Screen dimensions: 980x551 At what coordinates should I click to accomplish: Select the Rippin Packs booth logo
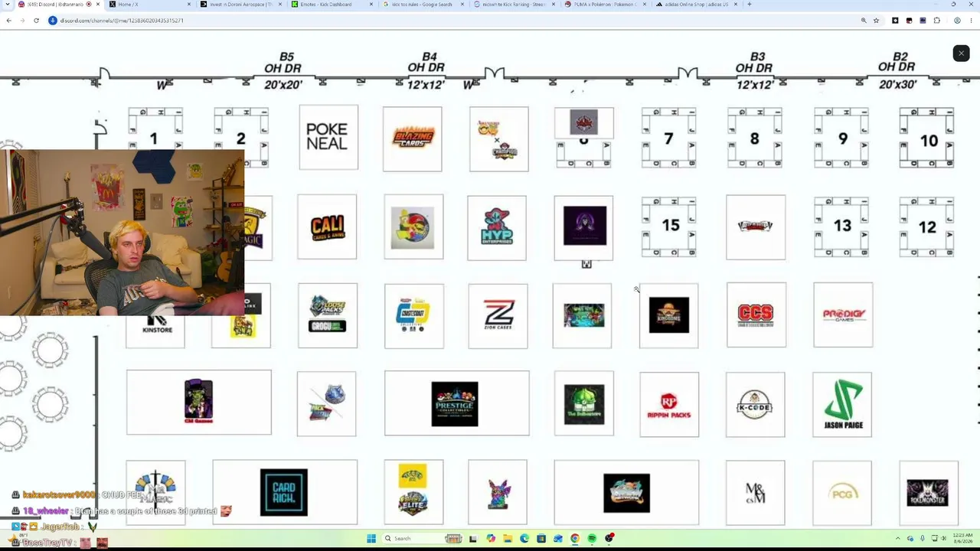[669, 404]
